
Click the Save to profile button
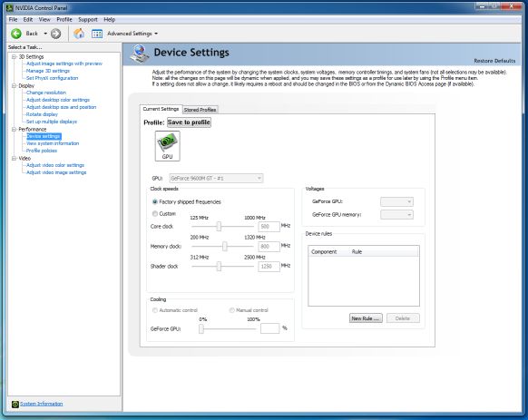pos(189,122)
